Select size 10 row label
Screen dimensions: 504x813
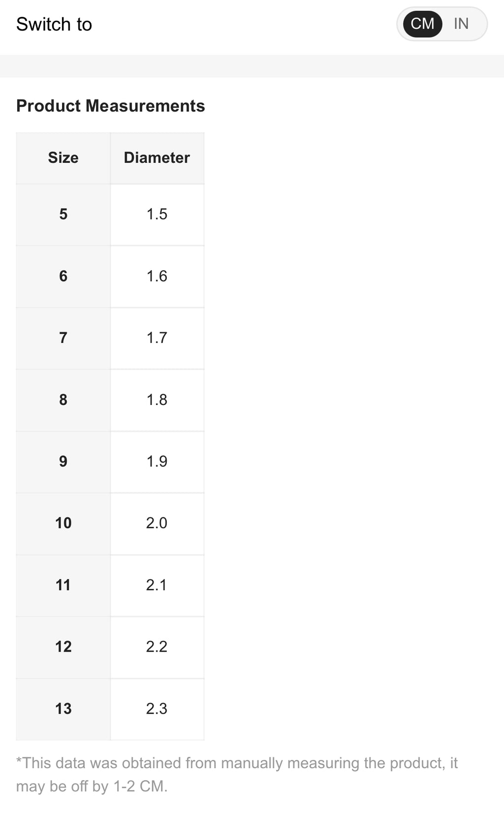tap(63, 524)
